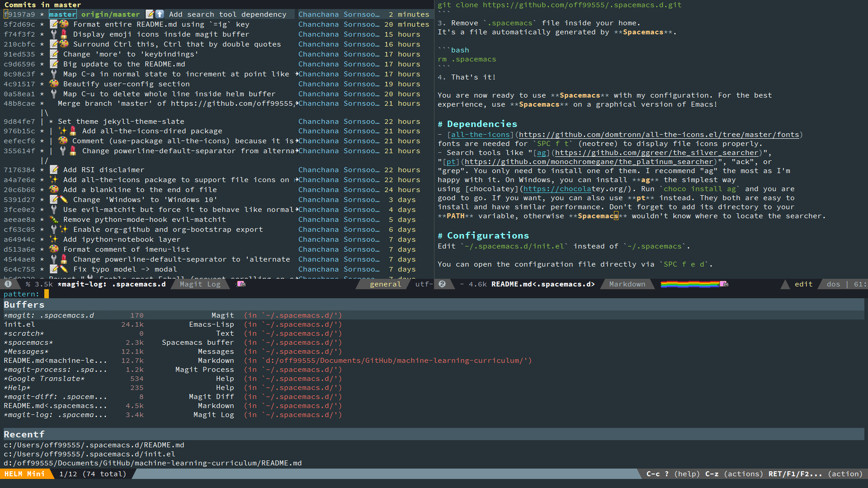Image resolution: width=868 pixels, height=488 pixels.
Task: Click the wrench emoji on the 0a58ea1 commit
Action: click(x=54, y=94)
